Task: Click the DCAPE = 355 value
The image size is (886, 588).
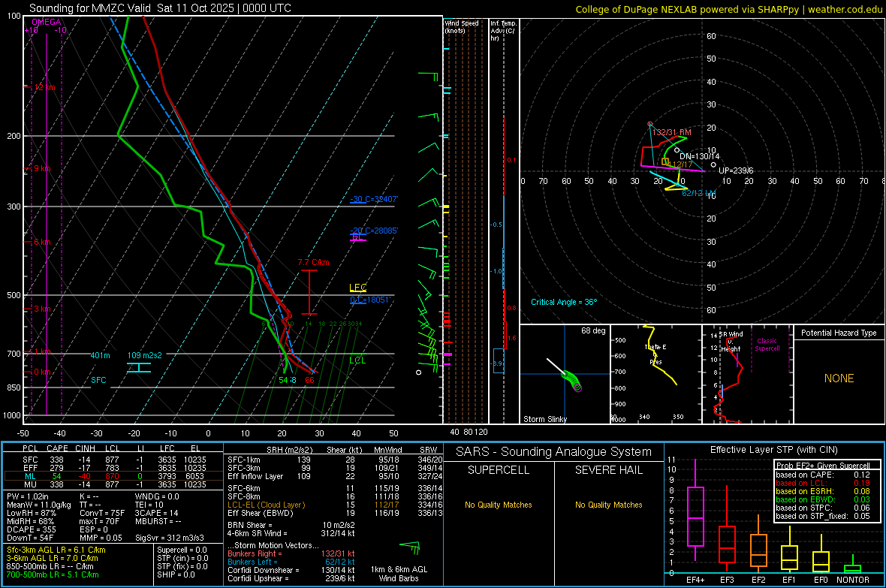Action: tap(31, 529)
